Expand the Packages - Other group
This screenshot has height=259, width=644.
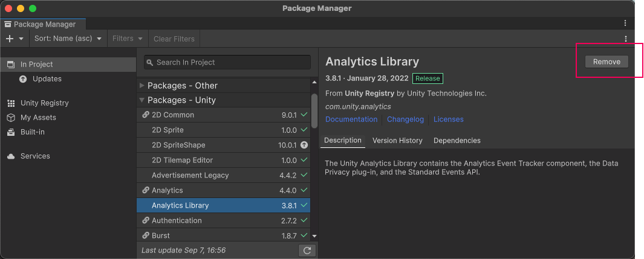pos(143,86)
